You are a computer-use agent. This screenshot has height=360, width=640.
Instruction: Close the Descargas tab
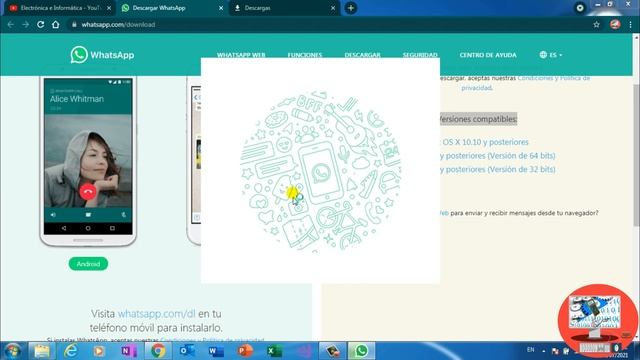click(x=333, y=8)
